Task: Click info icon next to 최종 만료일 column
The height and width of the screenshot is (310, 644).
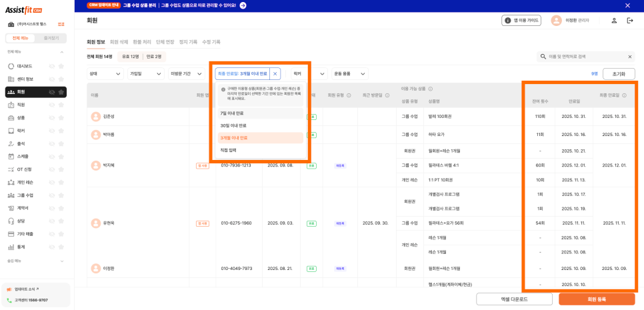Action: click(x=626, y=95)
